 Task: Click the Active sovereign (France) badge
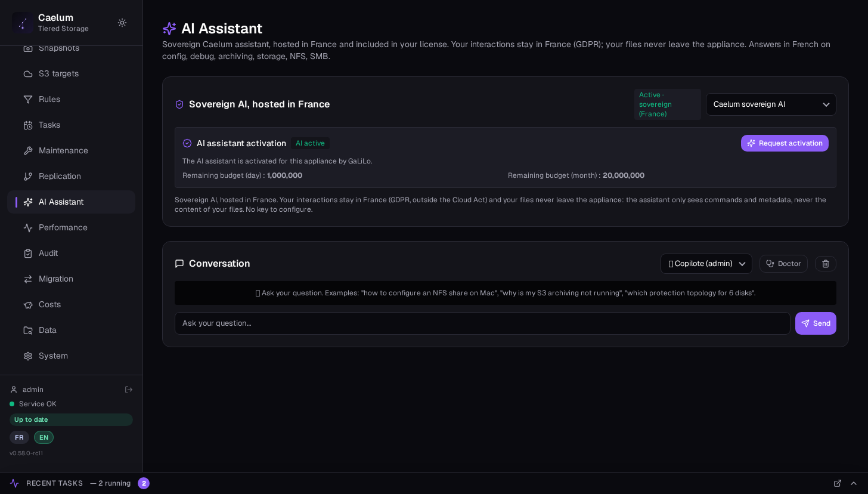[x=668, y=104]
